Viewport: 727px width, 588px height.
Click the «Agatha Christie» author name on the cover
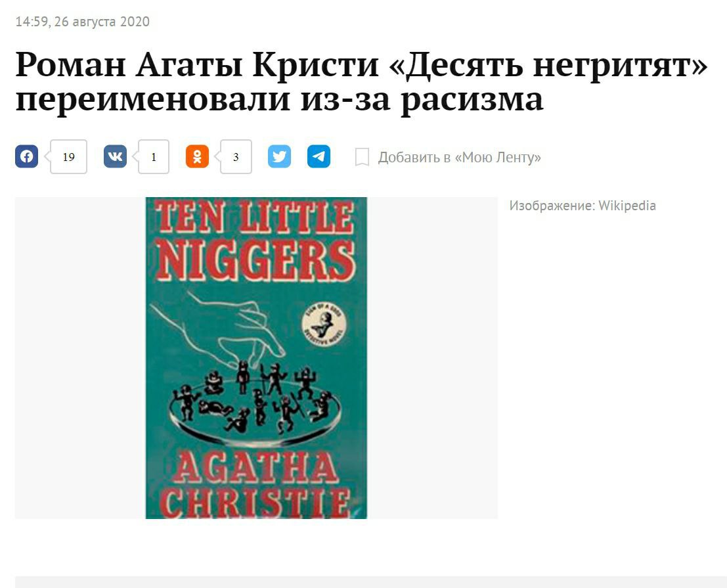tap(255, 485)
